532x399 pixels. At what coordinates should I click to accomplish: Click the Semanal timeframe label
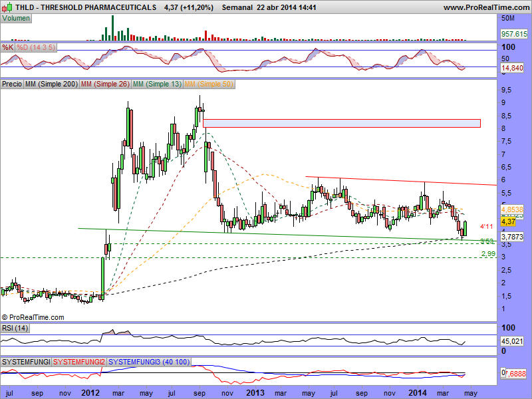pos(237,7)
